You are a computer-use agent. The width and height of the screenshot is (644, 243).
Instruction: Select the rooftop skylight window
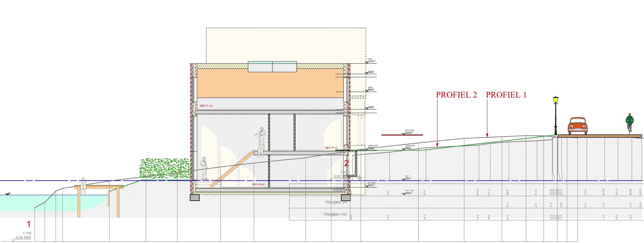click(272, 67)
